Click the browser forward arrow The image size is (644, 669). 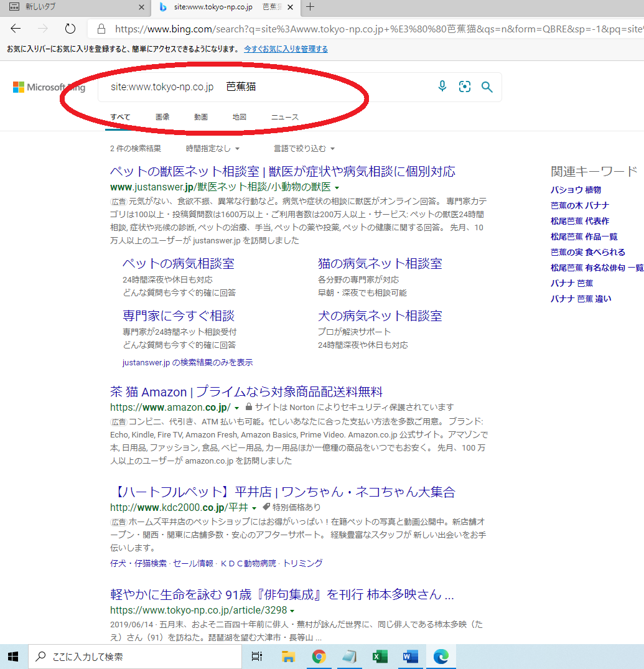click(43, 29)
